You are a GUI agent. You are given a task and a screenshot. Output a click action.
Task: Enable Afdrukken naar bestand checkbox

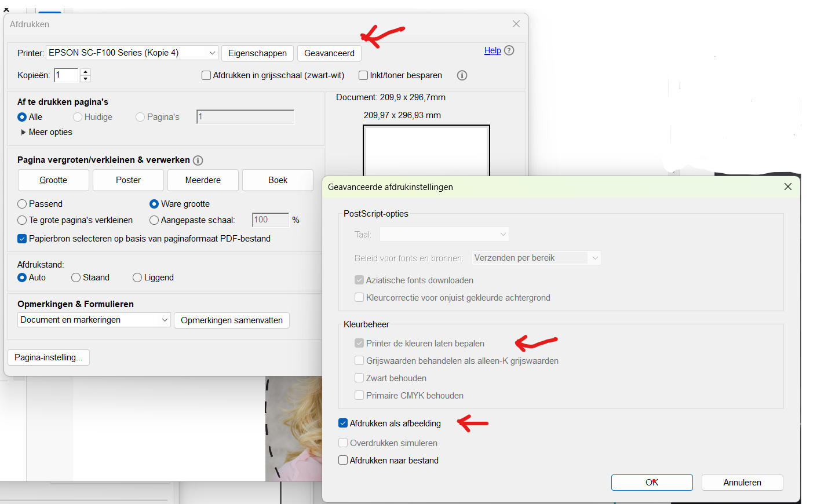pos(343,461)
